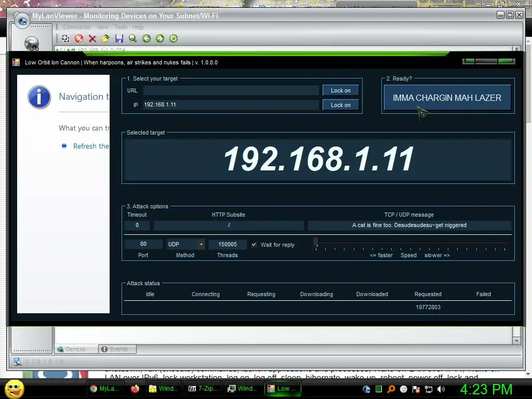
Task: Open the Tools menu in MyLanViewer
Action: tap(121, 27)
